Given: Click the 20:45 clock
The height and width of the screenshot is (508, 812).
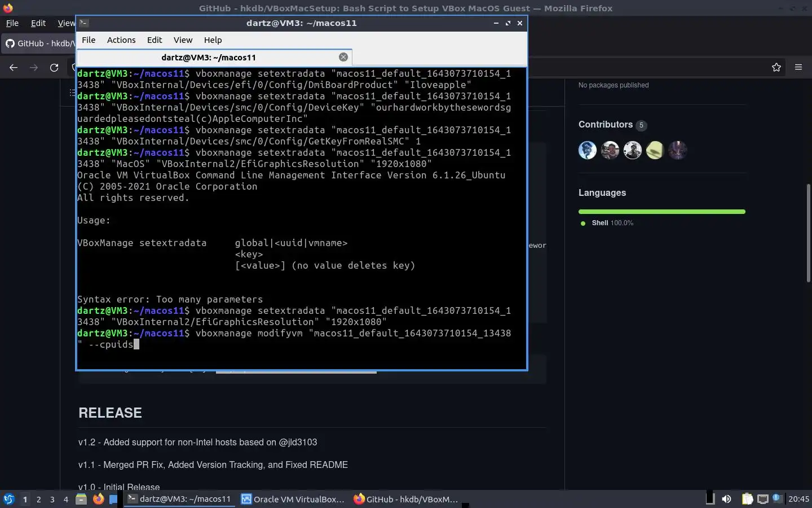Looking at the screenshot, I should 798,499.
